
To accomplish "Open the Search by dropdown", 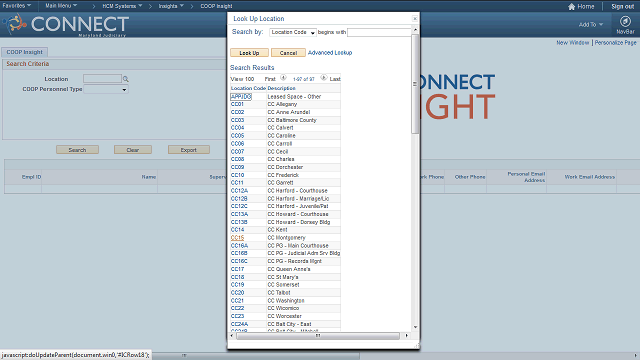I will 293,32.
